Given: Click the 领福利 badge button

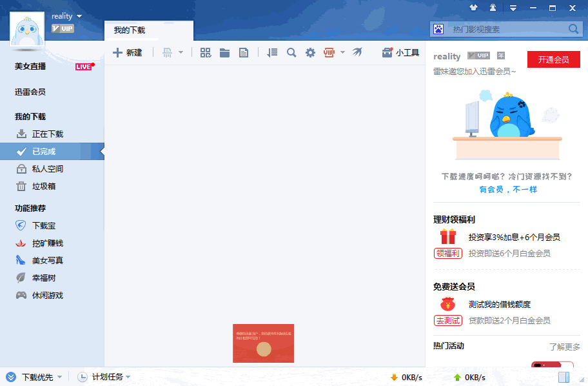Looking at the screenshot, I should (x=448, y=253).
